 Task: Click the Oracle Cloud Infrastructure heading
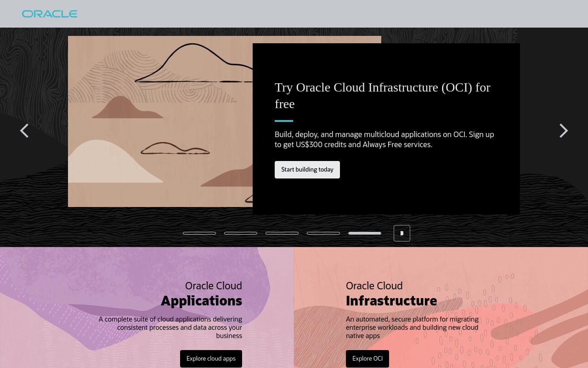[x=391, y=293]
